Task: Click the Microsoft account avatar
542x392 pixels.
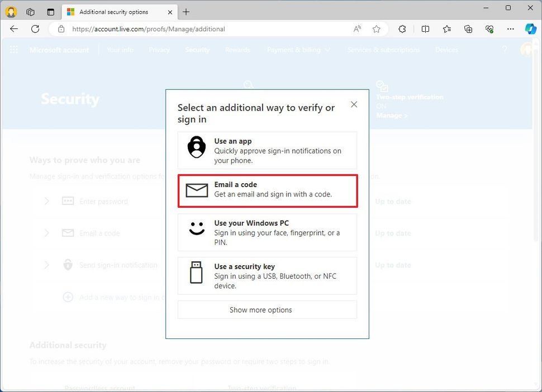Action: (x=527, y=50)
